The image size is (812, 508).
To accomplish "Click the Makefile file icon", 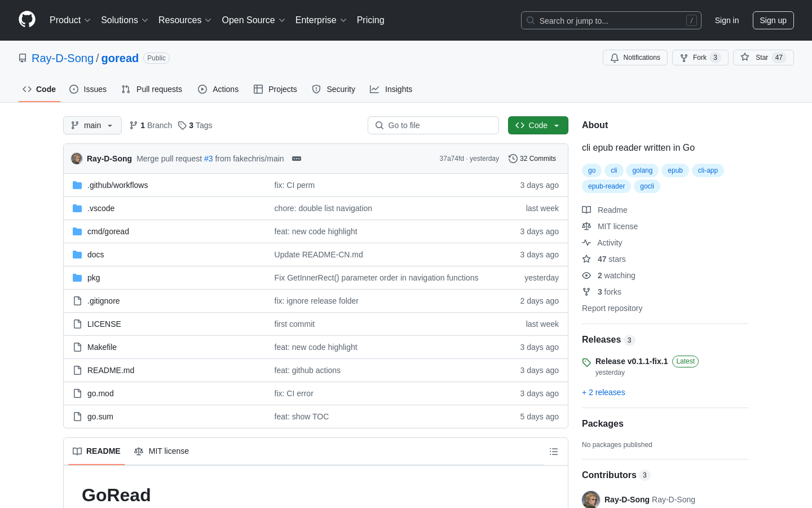I will [x=77, y=347].
